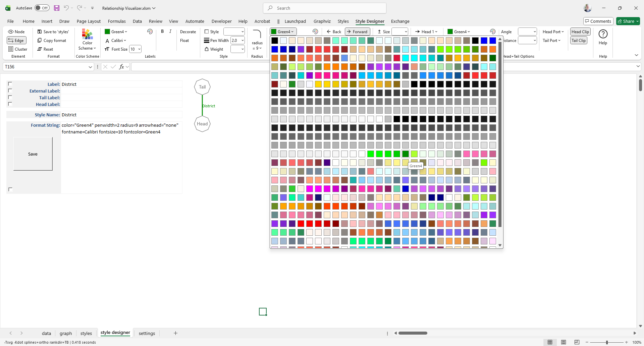This screenshot has height=346, width=644.
Task: Toggle Italic label formatting
Action: point(170,32)
